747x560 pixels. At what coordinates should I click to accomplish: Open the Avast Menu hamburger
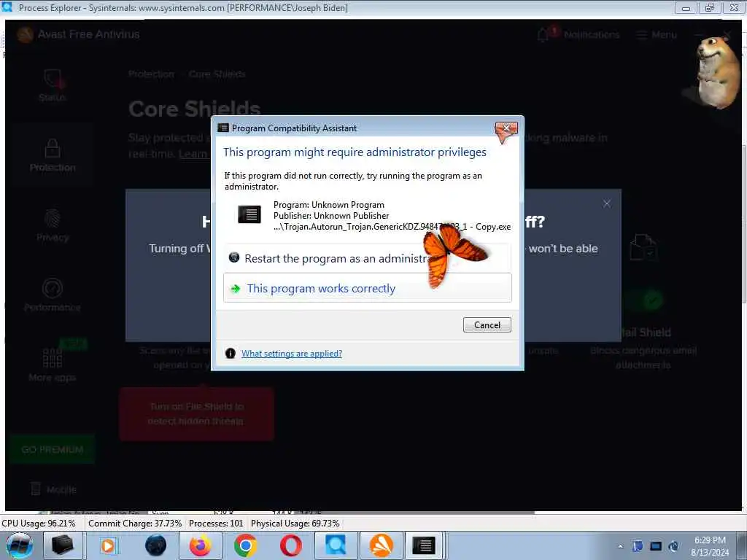(657, 34)
